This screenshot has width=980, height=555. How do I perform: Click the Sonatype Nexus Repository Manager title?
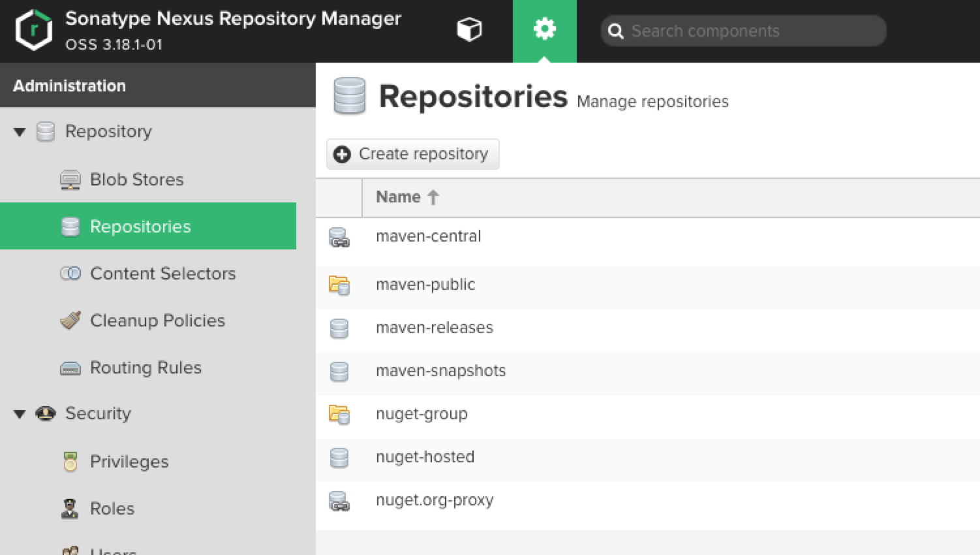click(233, 19)
